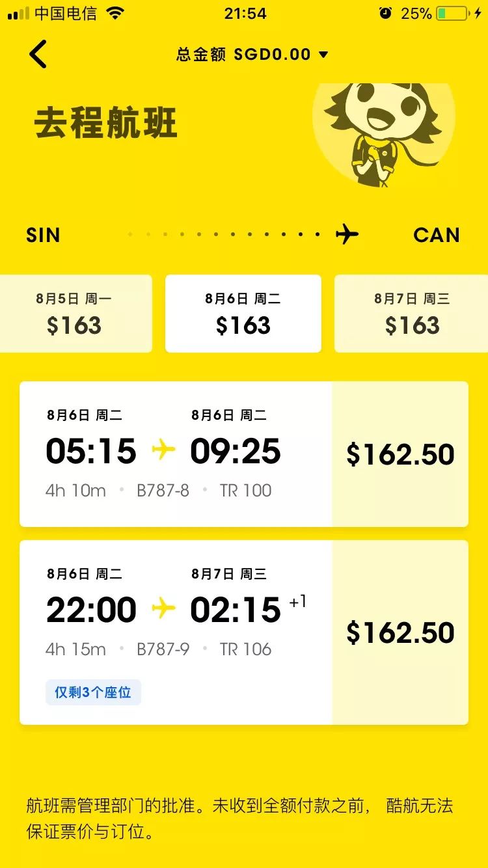Tap the Wi-Fi icon in status bar
Image resolution: width=488 pixels, height=868 pixels.
pos(115,13)
